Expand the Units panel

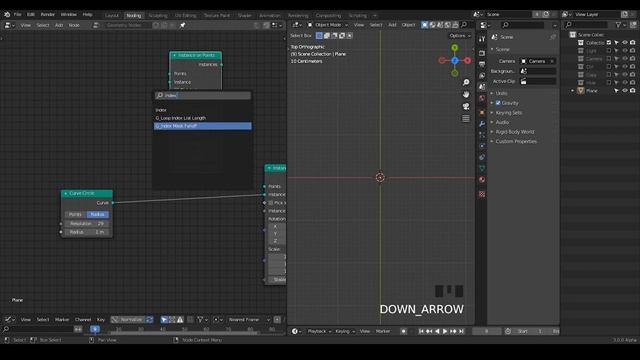(501, 93)
